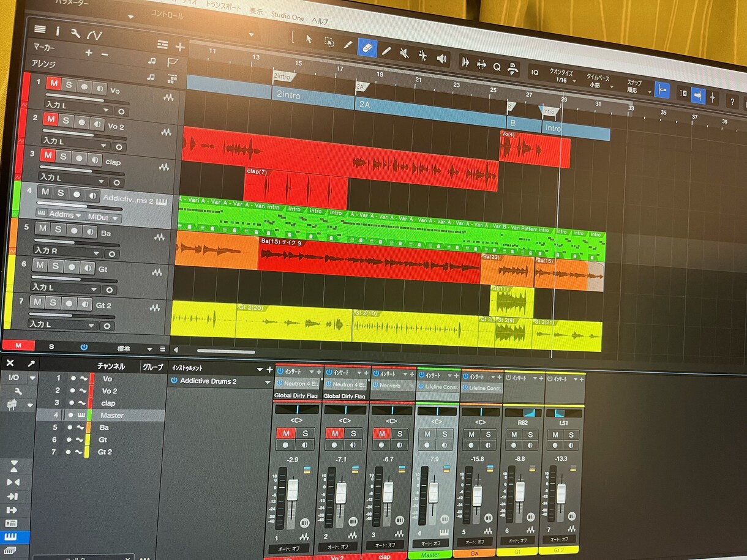The width and height of the screenshot is (747, 560).
Task: Unmute the clap track in arrangement
Action: pos(48,155)
